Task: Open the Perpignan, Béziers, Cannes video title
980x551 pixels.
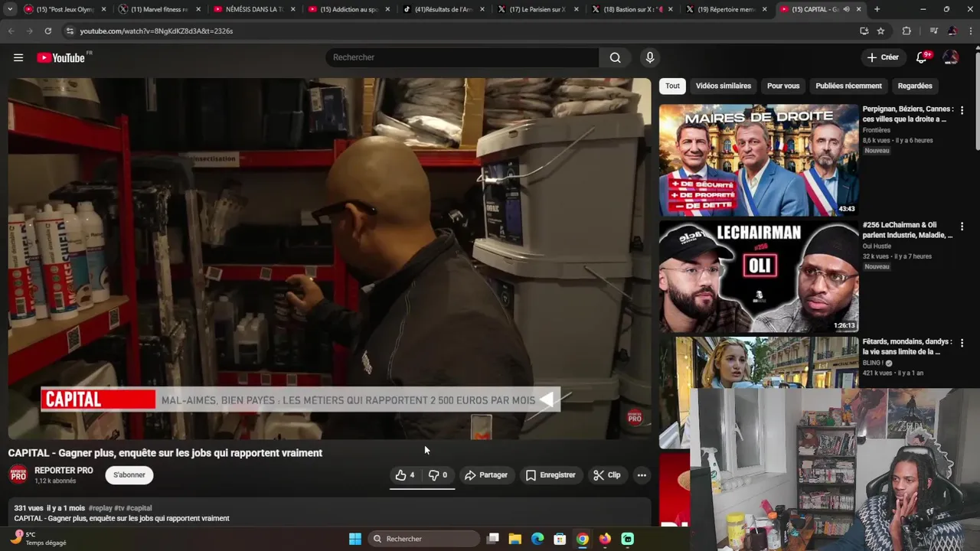Action: (908, 114)
